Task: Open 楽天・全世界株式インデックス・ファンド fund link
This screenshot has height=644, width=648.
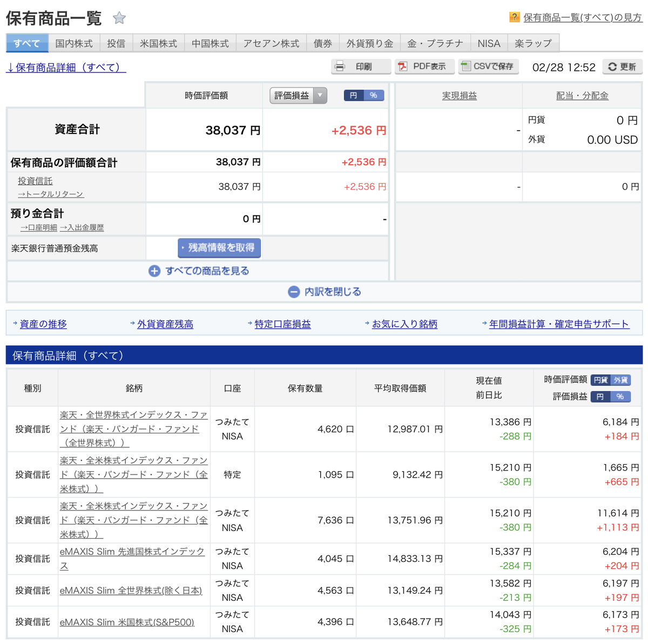Action: click(x=133, y=429)
